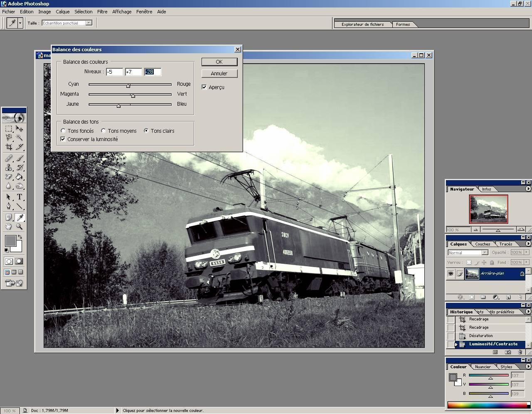Select the Hand tool
The image size is (532, 414).
coord(9,227)
